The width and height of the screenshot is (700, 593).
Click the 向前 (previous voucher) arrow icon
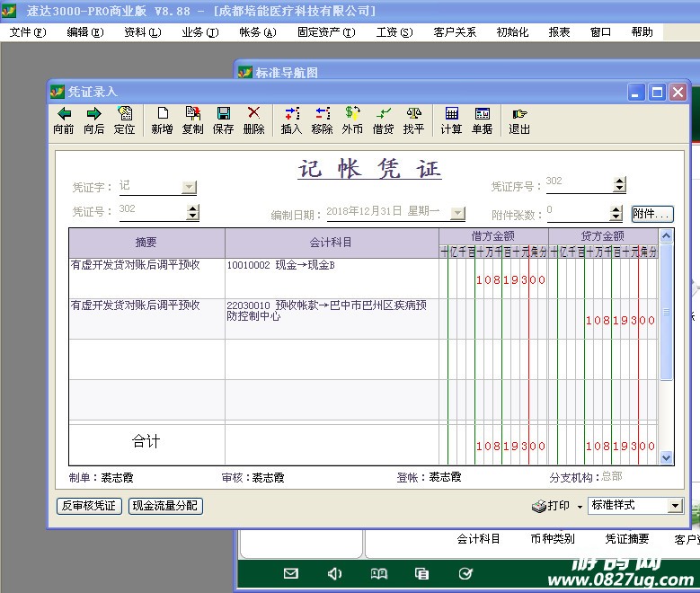(64, 114)
